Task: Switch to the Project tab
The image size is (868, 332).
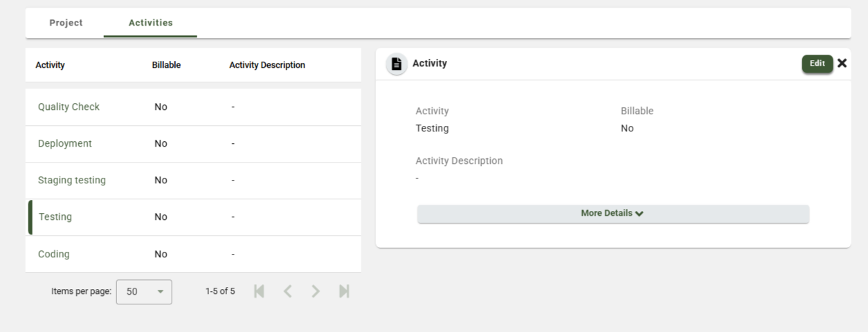Action: click(66, 23)
